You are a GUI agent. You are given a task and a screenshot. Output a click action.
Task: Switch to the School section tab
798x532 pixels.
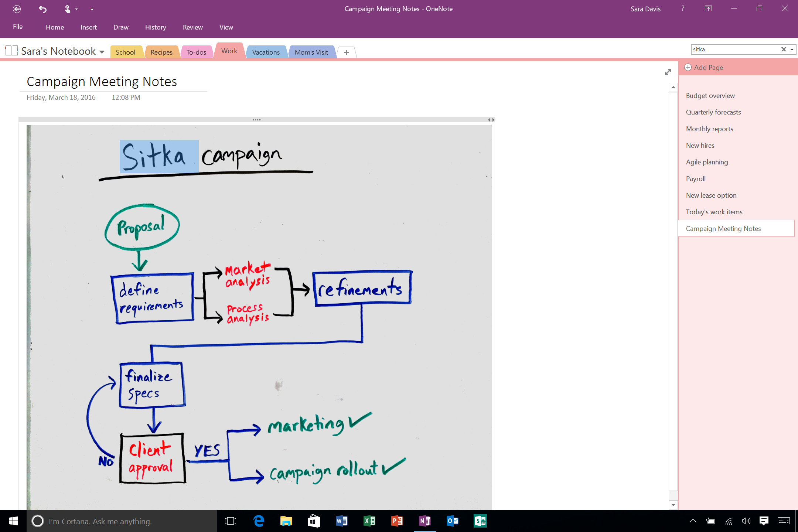[126, 52]
